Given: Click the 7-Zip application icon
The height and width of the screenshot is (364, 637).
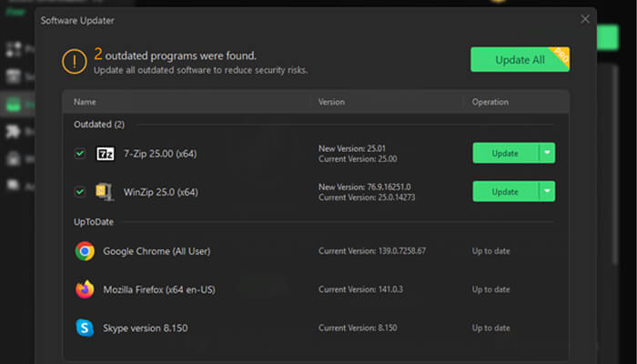Looking at the screenshot, I should (x=106, y=154).
